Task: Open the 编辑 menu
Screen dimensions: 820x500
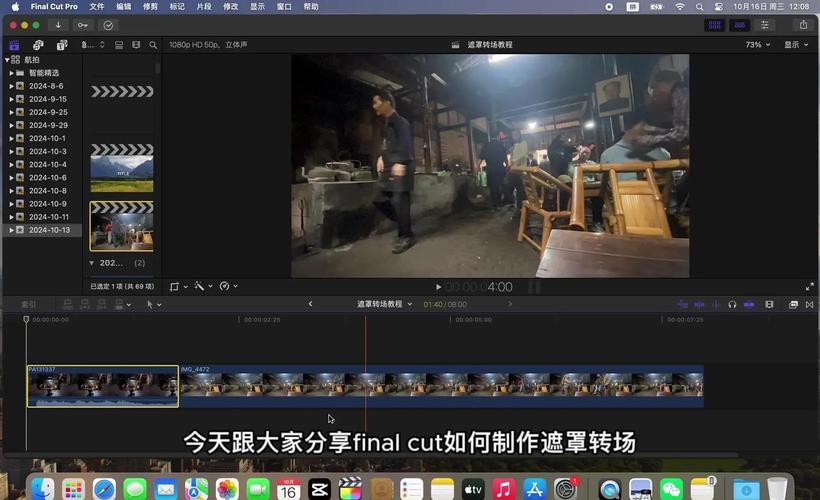Action: pyautogui.click(x=124, y=7)
